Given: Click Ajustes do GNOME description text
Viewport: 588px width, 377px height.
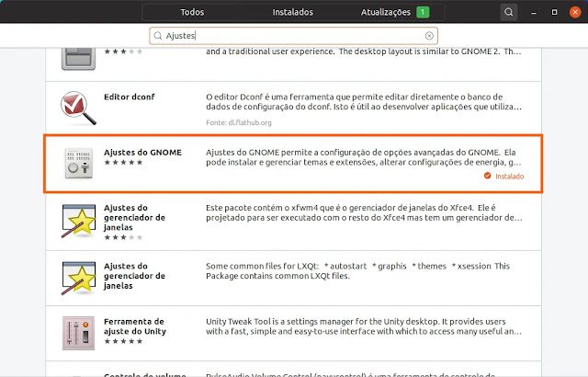Looking at the screenshot, I should tap(364, 157).
